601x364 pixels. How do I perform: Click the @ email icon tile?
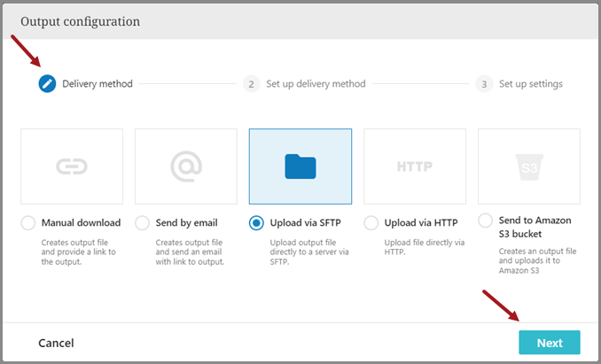tap(186, 166)
